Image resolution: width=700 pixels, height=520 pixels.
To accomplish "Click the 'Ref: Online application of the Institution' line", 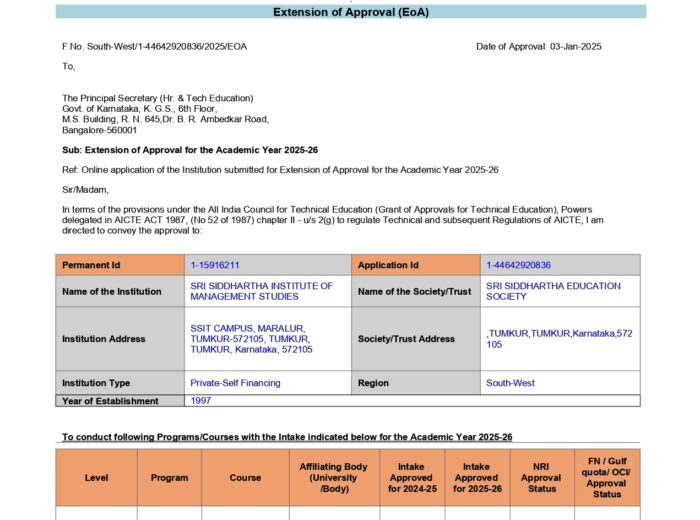I will pyautogui.click(x=280, y=170).
